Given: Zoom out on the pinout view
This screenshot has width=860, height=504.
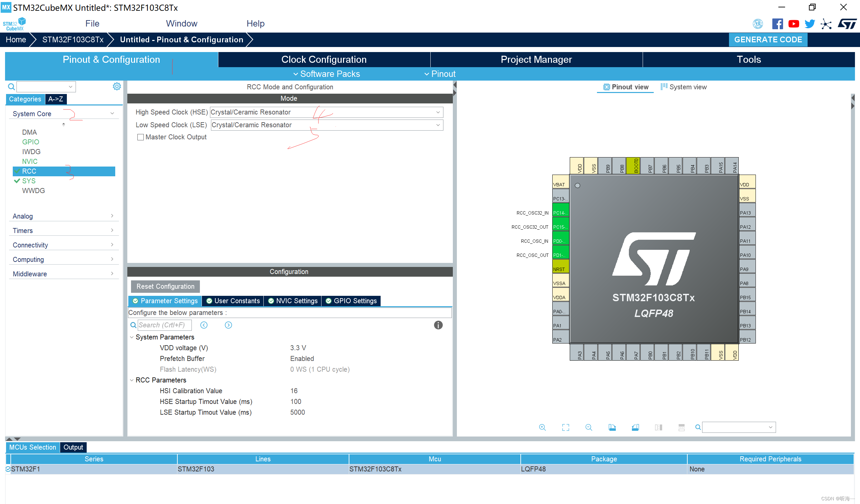Looking at the screenshot, I should [x=588, y=427].
